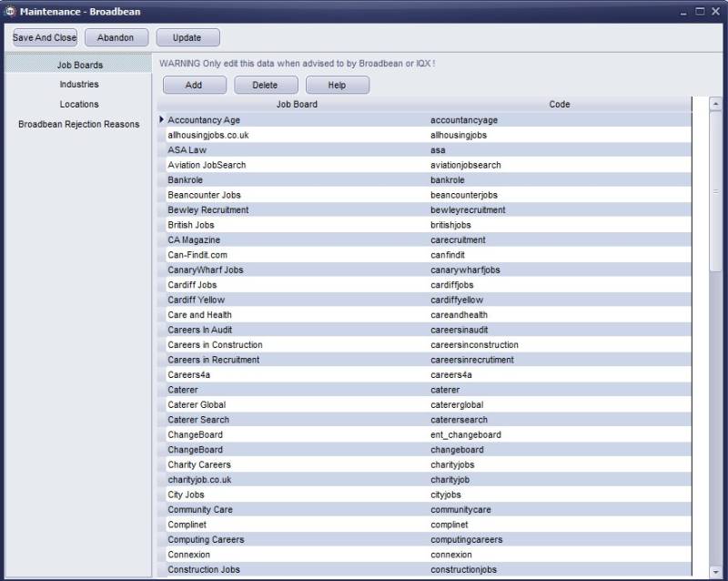
Task: Click the bankrole code cell
Action: [560, 180]
